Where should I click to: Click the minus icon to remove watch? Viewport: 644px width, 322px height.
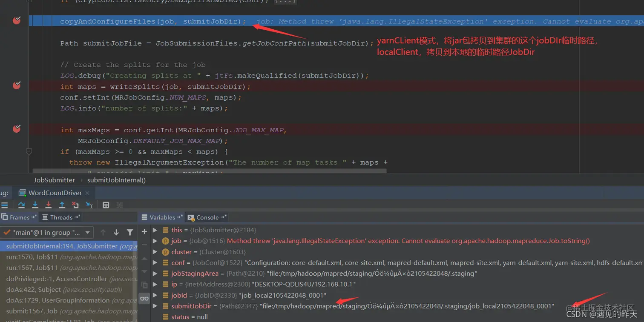point(144,245)
